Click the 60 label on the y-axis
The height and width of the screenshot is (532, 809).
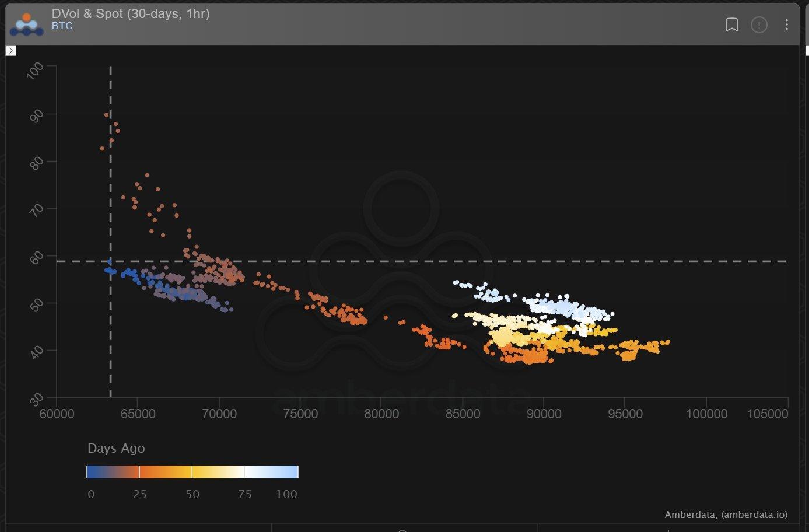coord(36,257)
